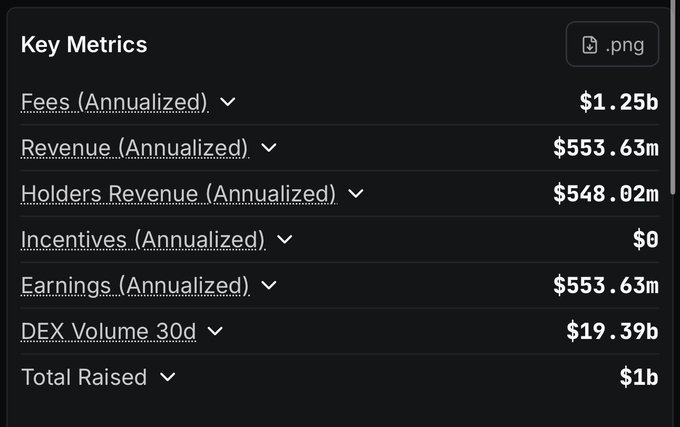The width and height of the screenshot is (680, 427).
Task: Click the Total Raised label
Action: click(84, 377)
